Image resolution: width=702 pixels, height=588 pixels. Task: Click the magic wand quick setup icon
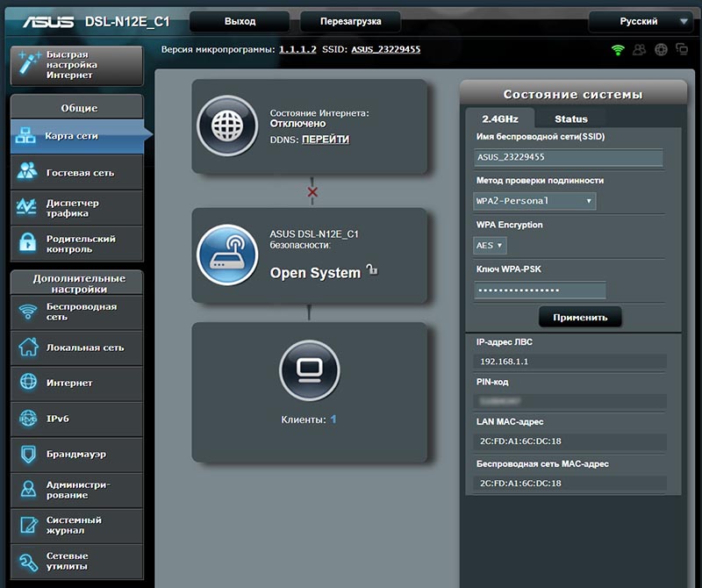point(29,62)
